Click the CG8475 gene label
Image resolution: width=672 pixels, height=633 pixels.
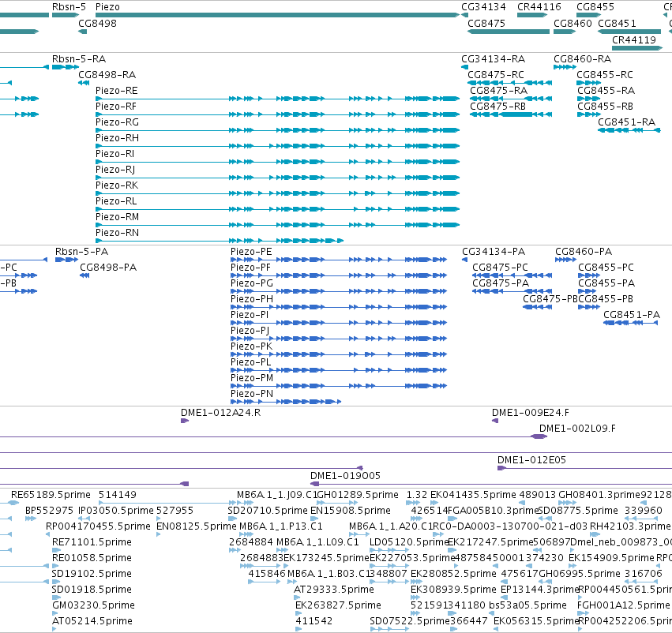(486, 23)
